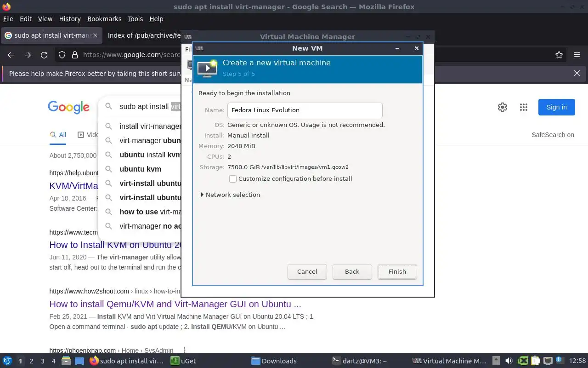This screenshot has height=368, width=588.
Task: Switch to uGet taskbar entry
Action: pyautogui.click(x=184, y=361)
